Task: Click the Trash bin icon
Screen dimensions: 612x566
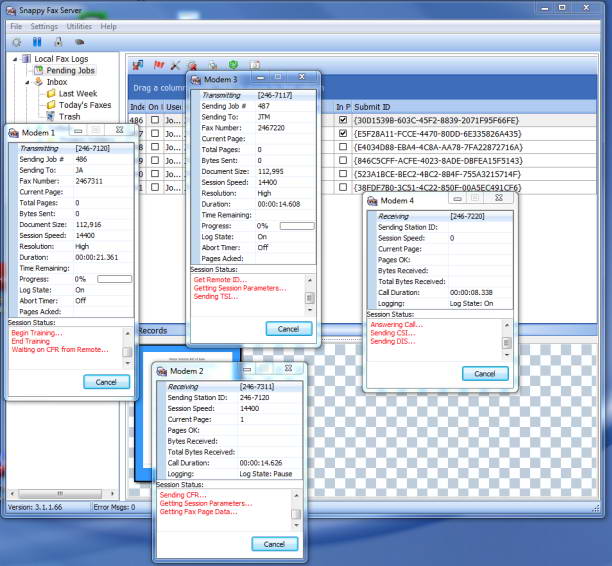Action: click(x=50, y=116)
